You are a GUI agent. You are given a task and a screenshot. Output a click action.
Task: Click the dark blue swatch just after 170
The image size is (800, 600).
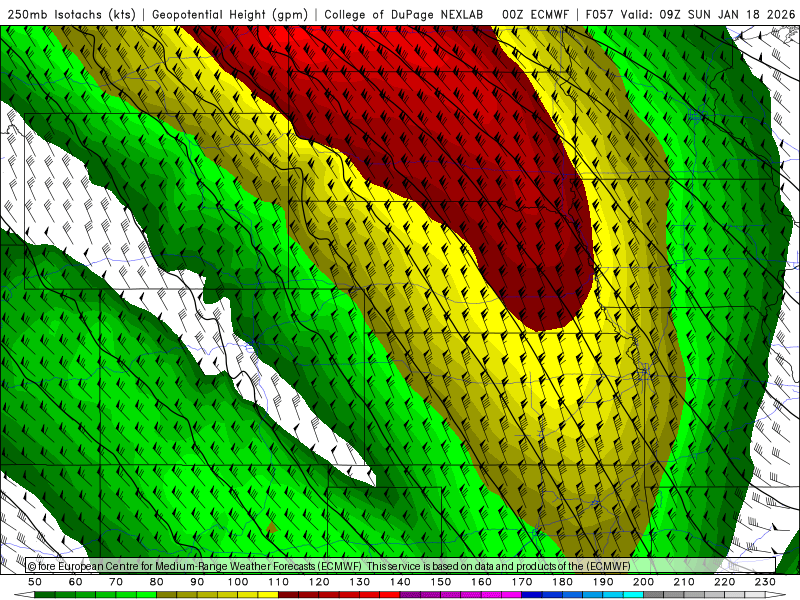(x=532, y=595)
